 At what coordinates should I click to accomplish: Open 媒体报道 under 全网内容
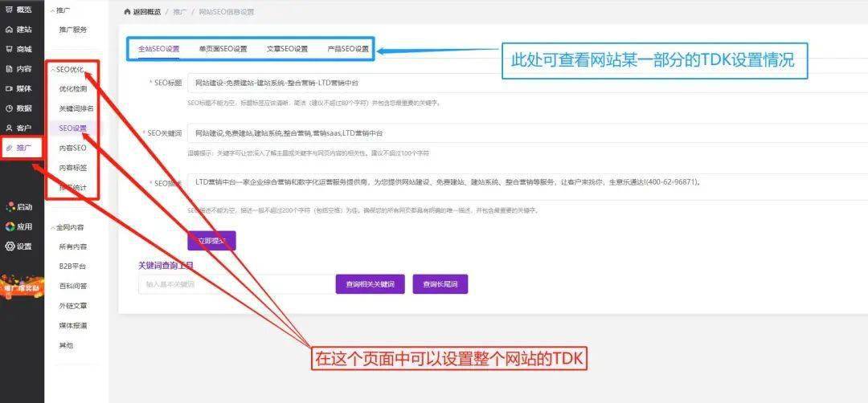pos(73,326)
